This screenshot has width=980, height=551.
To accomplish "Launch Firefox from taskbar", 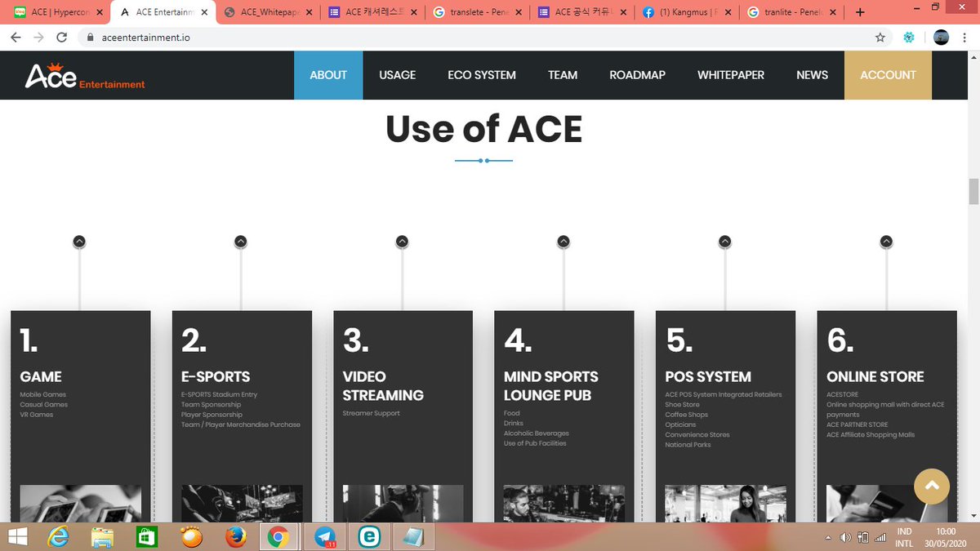I will 235,537.
